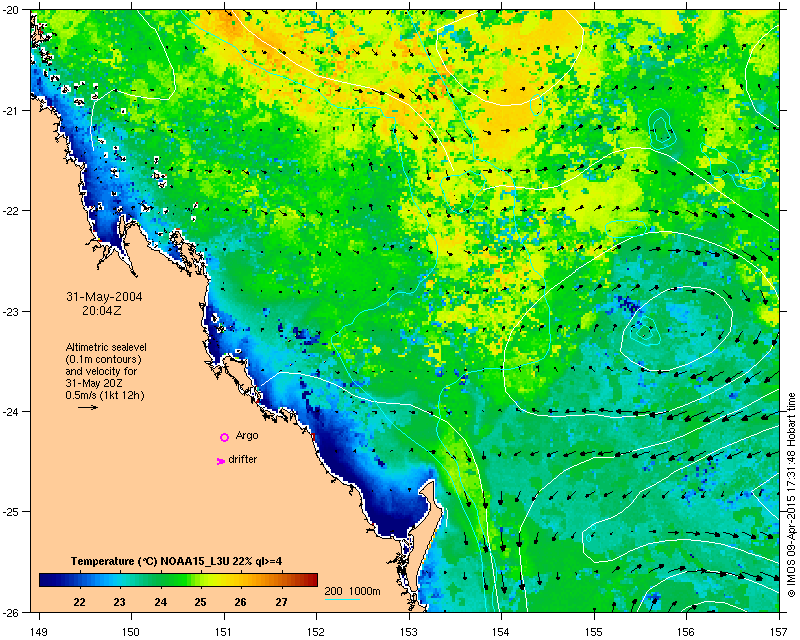
Task: Click the latitude axis label -26
Action: [x=10, y=612]
